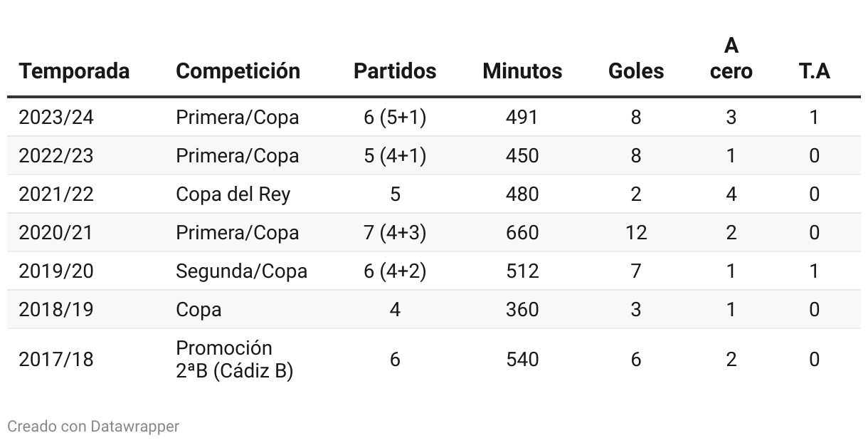Click the Copa del Rey competition cell
This screenshot has width=868, height=443.
coord(233,194)
